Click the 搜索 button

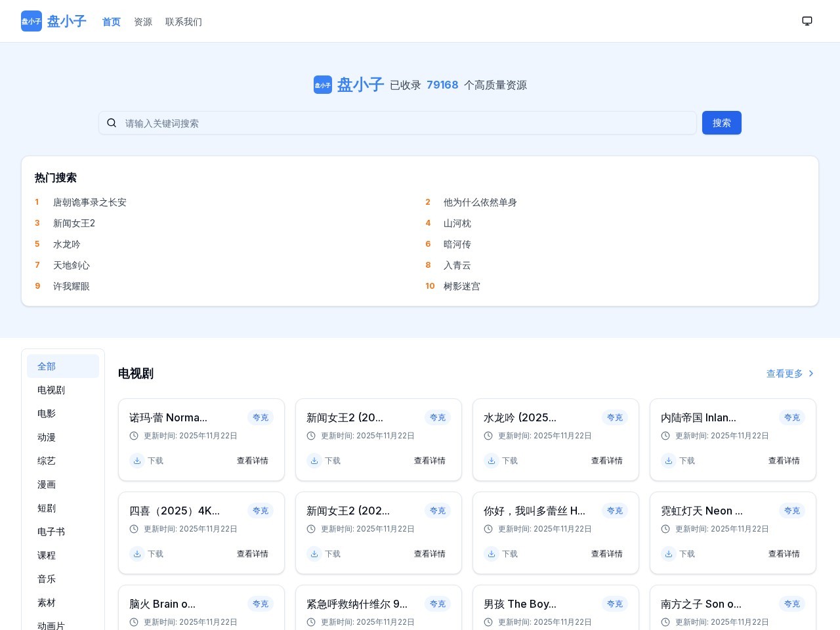pos(722,123)
